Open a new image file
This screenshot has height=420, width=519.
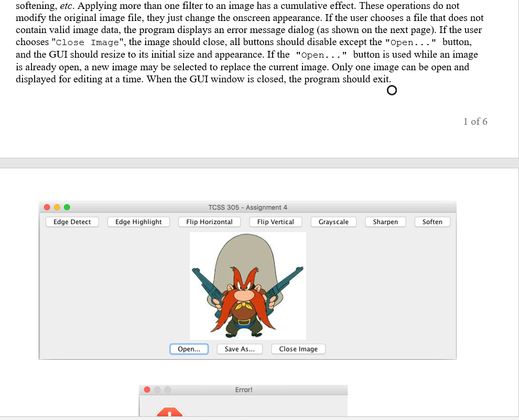(x=189, y=349)
